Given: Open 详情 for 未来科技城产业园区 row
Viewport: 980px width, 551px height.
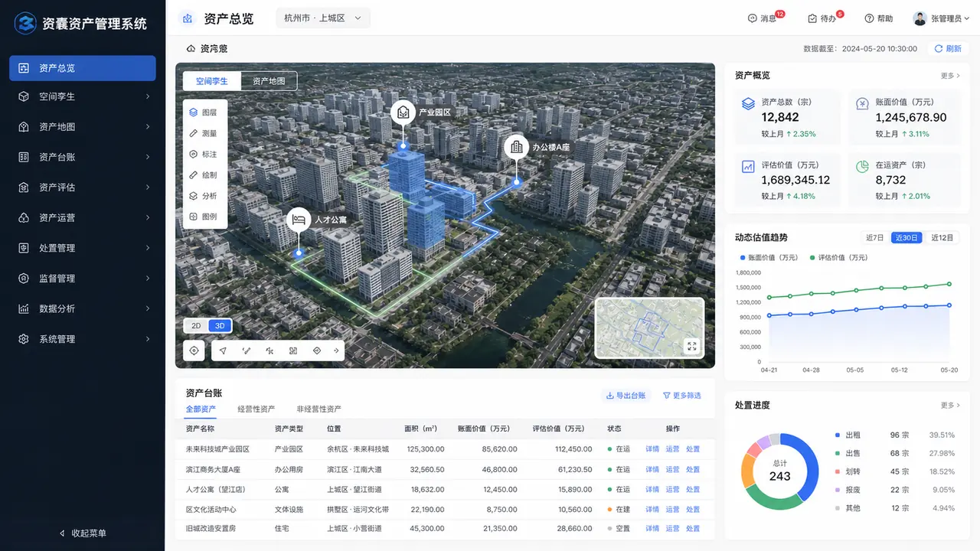Looking at the screenshot, I should 652,449.
